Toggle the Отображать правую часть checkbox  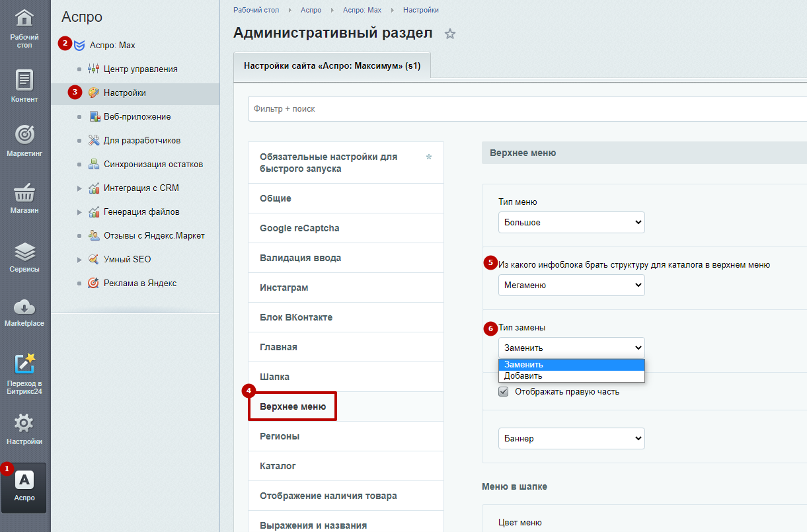(504, 391)
